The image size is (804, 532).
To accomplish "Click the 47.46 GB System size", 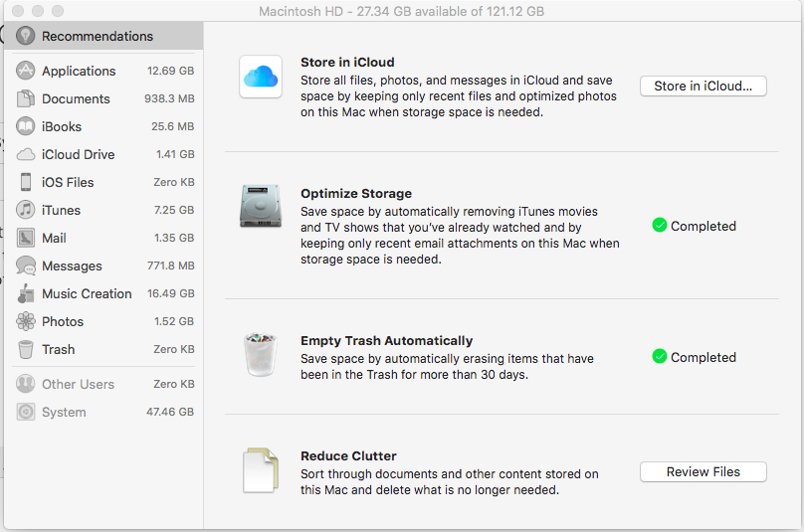I will point(170,412).
